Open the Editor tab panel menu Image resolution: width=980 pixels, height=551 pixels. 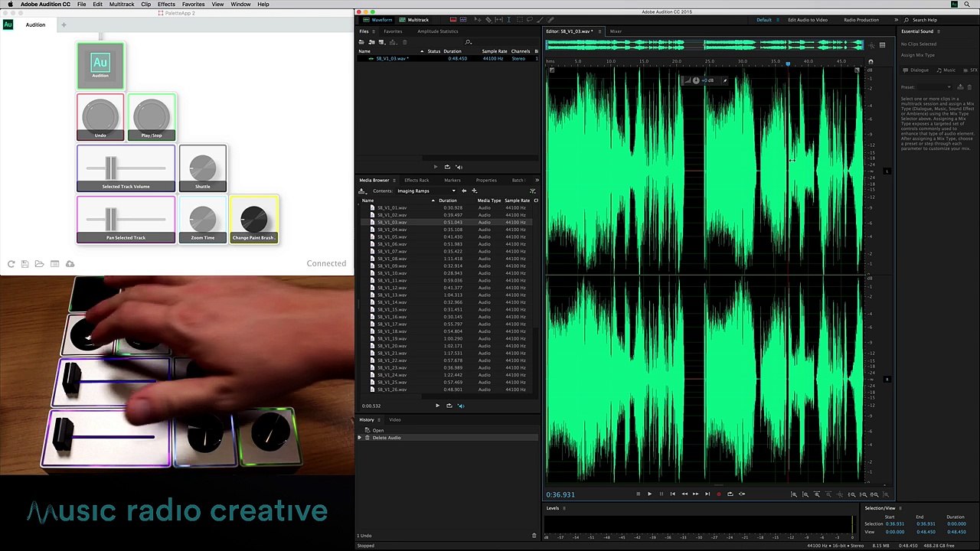[599, 31]
